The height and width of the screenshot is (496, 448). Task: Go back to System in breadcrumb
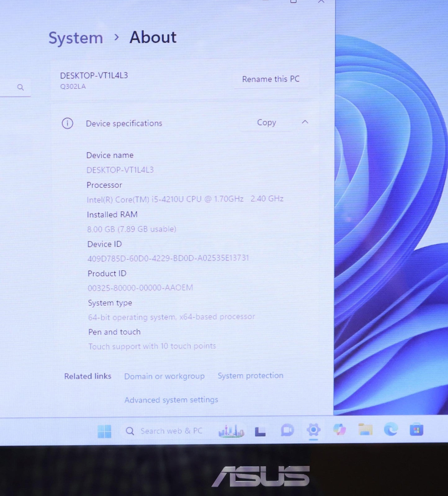[x=76, y=38]
